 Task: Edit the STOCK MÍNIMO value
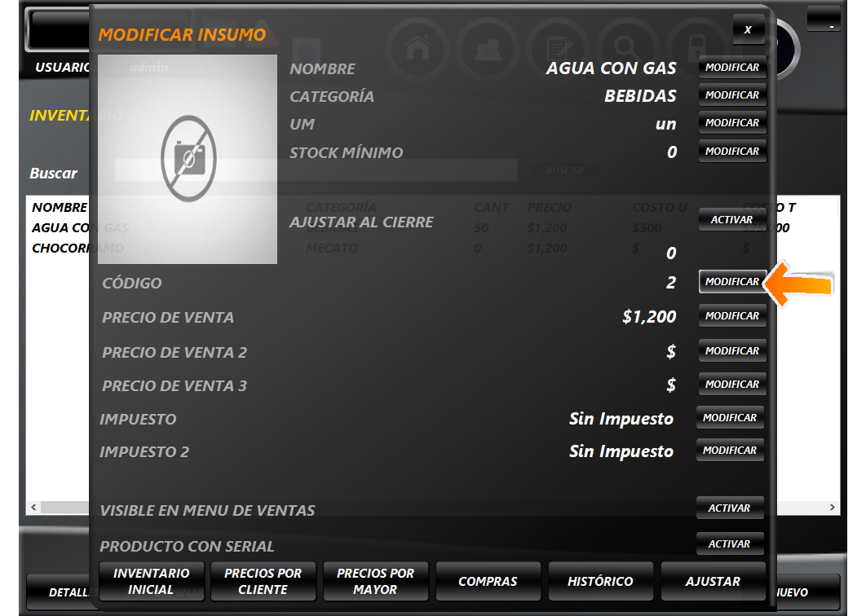[731, 152]
